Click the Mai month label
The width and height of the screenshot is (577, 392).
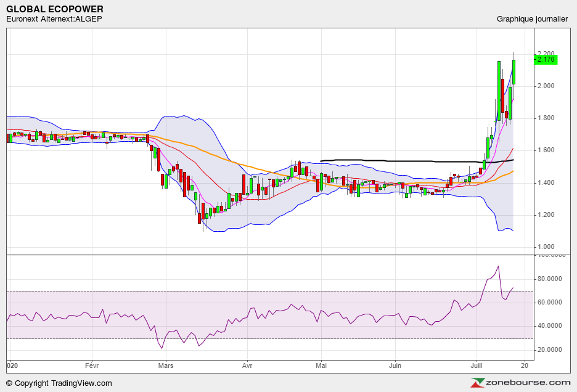[x=321, y=365]
